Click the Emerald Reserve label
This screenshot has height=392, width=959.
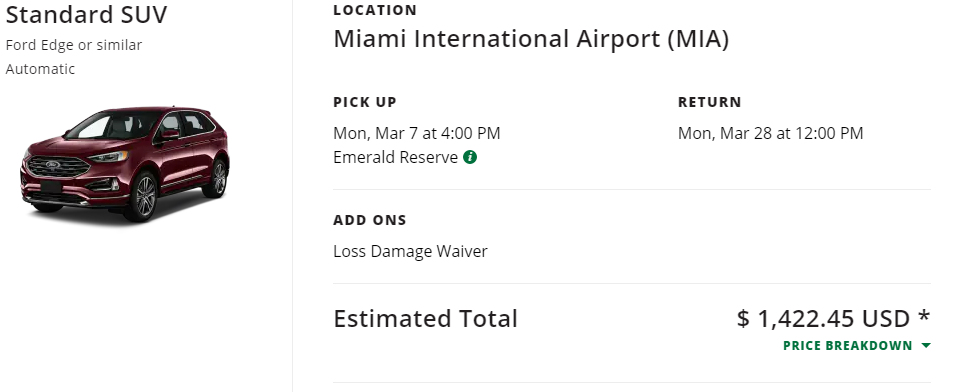pos(395,158)
